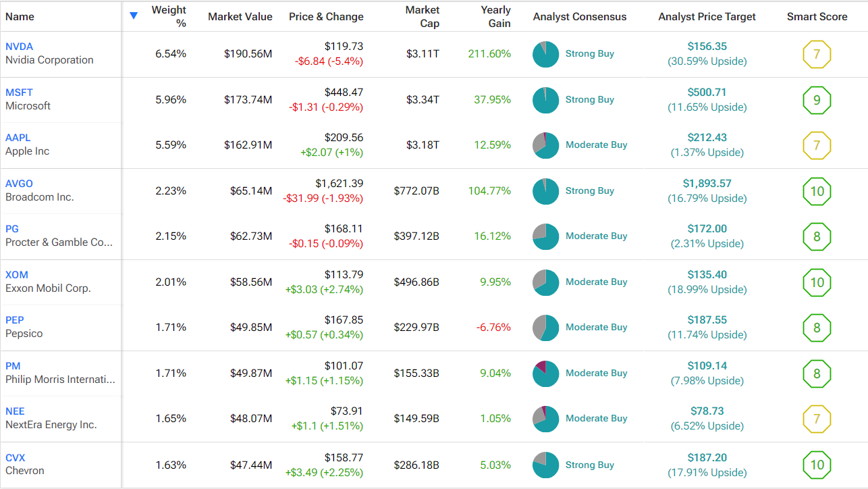Open the PM ticker link
868x489 pixels.
13,366
